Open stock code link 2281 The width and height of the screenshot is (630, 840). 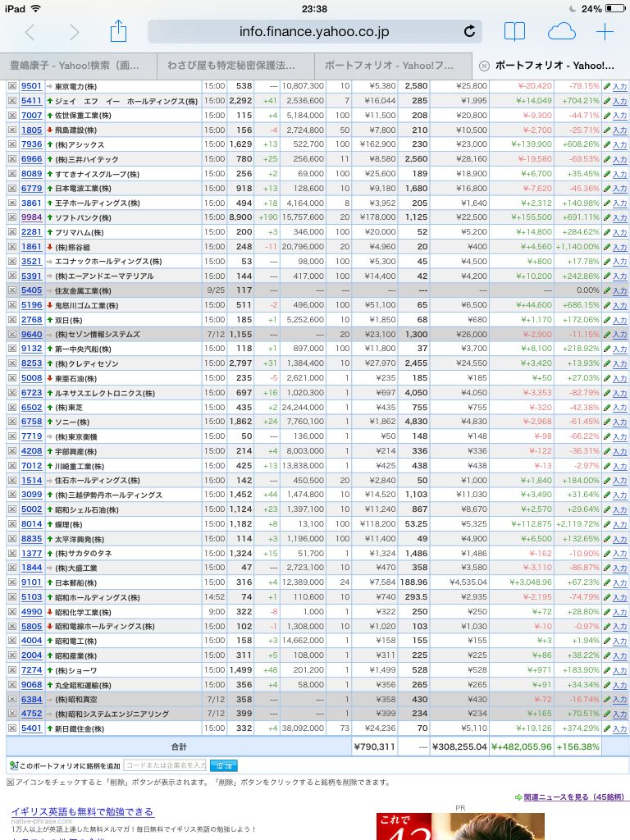coord(32,232)
